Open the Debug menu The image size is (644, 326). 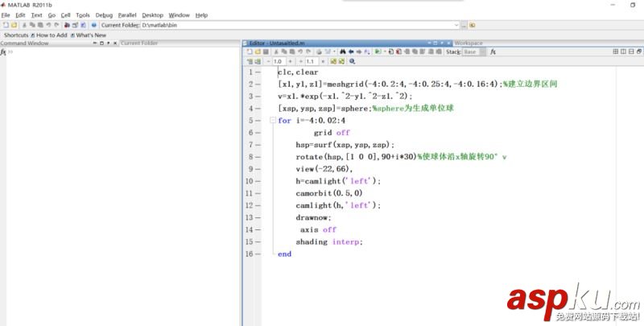[104, 15]
